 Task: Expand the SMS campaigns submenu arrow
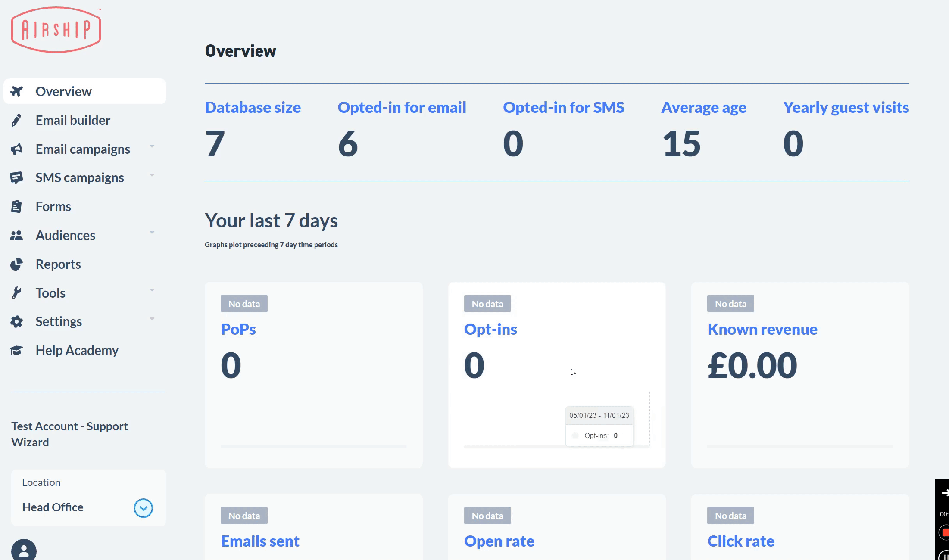tap(152, 175)
